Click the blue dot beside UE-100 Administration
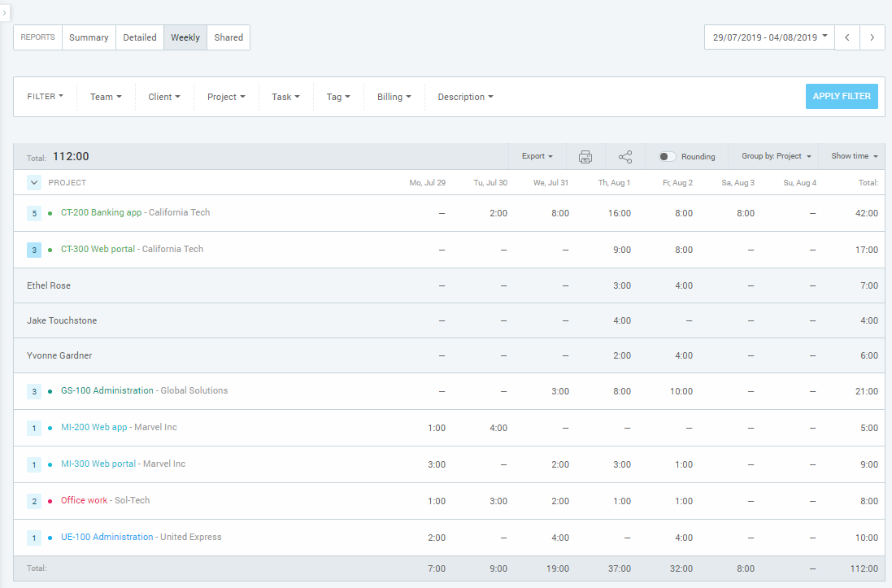The height and width of the screenshot is (588, 892). (x=50, y=538)
